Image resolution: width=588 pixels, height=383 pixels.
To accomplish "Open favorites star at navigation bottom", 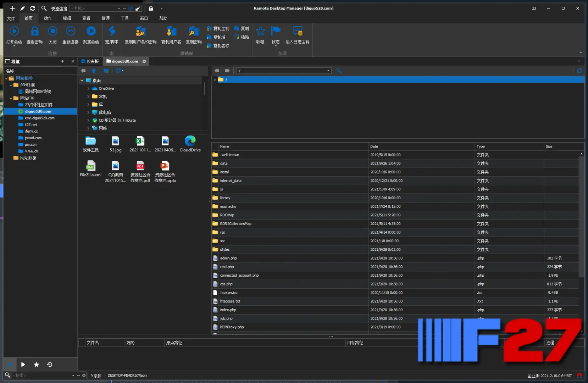I will point(36,365).
